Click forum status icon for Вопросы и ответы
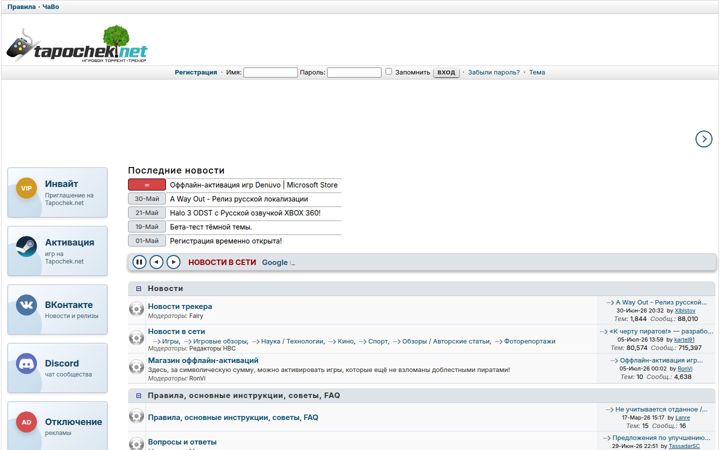The width and height of the screenshot is (720, 450). pyautogui.click(x=136, y=444)
